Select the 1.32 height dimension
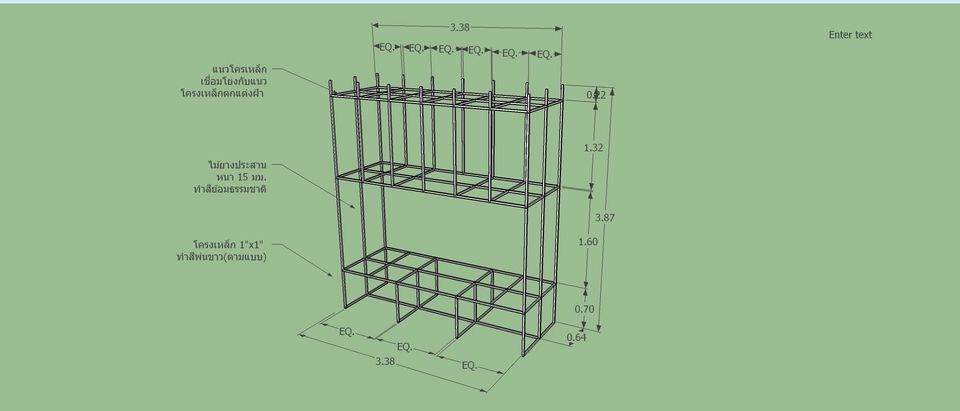This screenshot has height=411, width=960. click(x=593, y=148)
